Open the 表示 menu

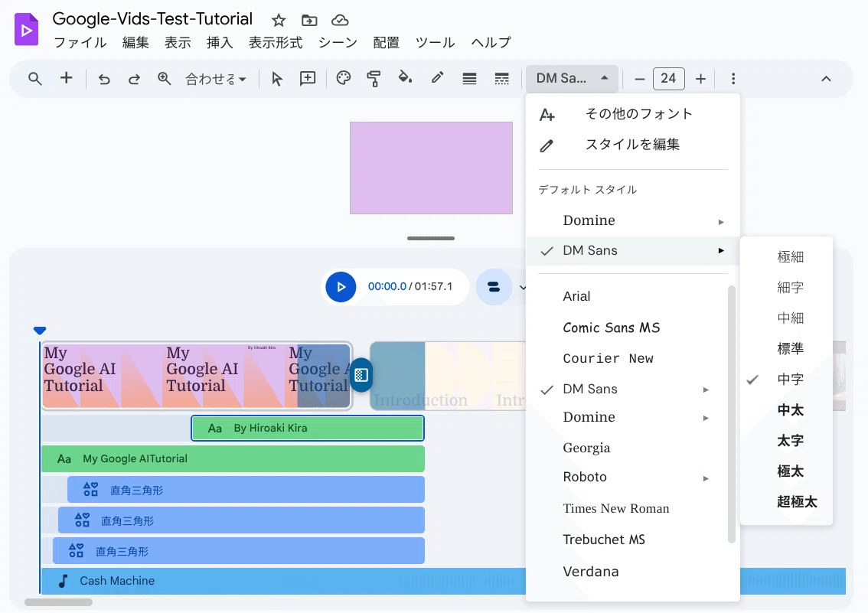point(178,43)
